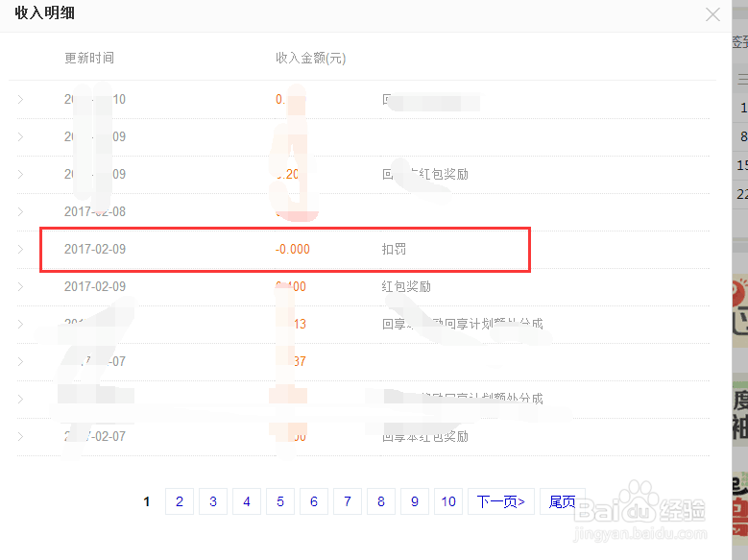
Task: Go to page 5
Action: (280, 501)
